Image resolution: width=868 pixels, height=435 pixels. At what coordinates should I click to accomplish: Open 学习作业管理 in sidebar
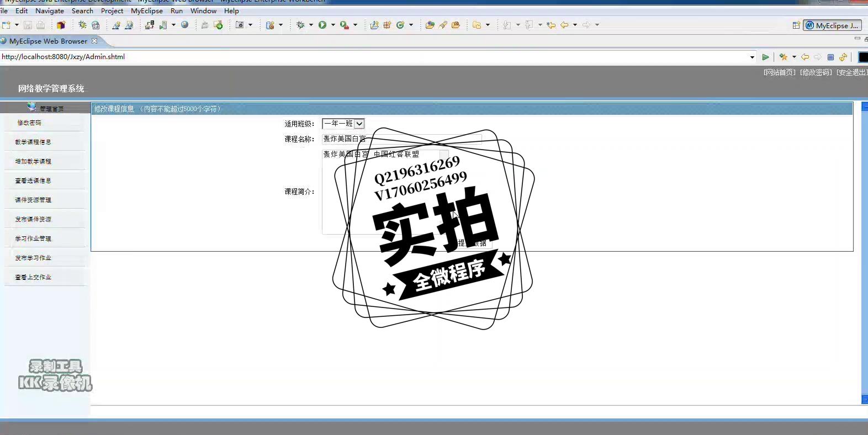[33, 238]
